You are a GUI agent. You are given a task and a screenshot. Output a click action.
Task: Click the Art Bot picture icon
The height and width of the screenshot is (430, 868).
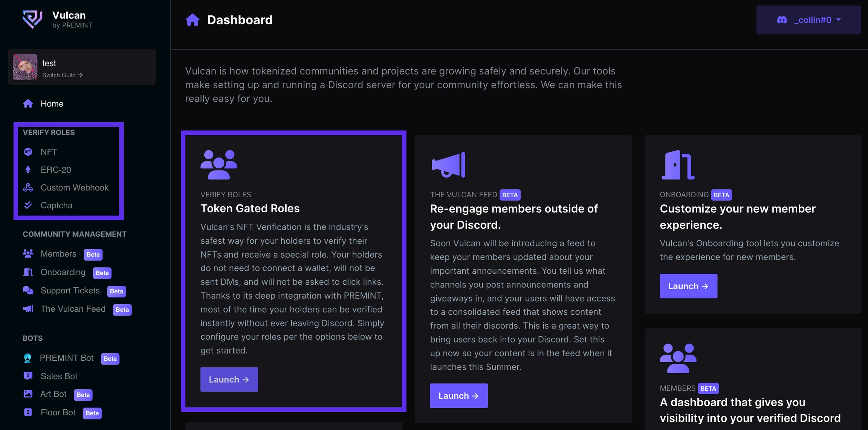point(28,394)
